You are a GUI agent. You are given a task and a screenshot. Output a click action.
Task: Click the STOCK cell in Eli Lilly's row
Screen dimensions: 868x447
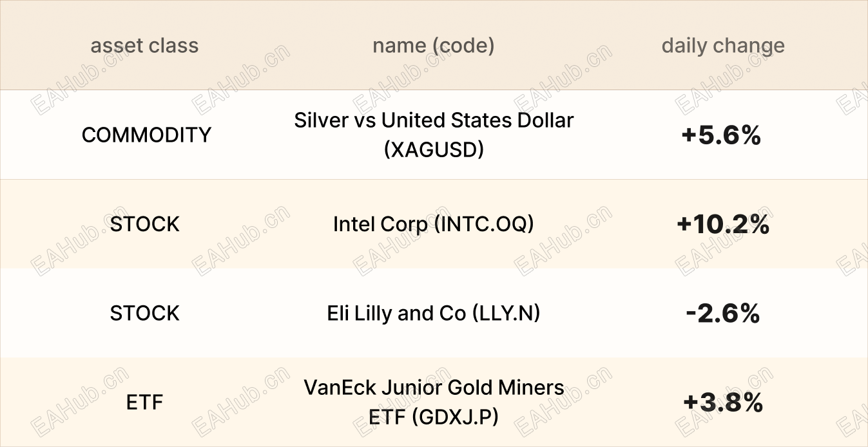pyautogui.click(x=145, y=314)
